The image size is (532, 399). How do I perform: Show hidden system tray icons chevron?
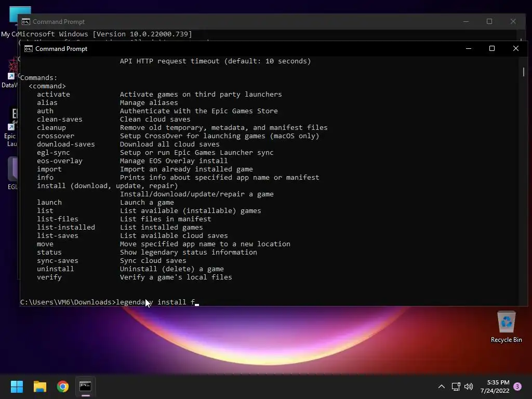(442, 387)
